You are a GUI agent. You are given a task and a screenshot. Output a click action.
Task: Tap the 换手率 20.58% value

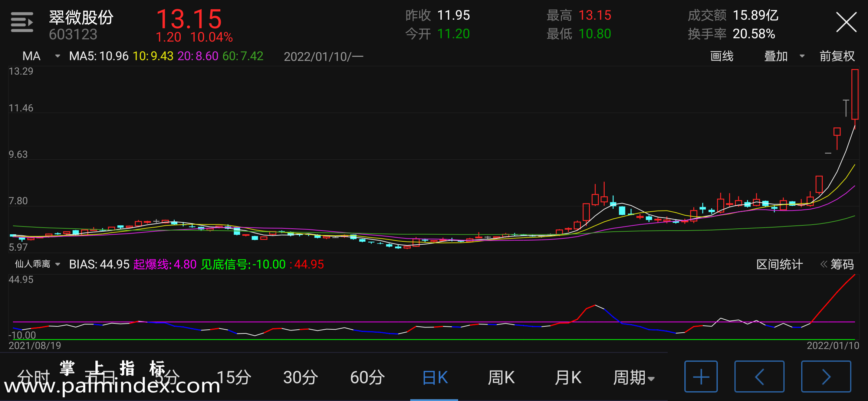tap(731, 34)
